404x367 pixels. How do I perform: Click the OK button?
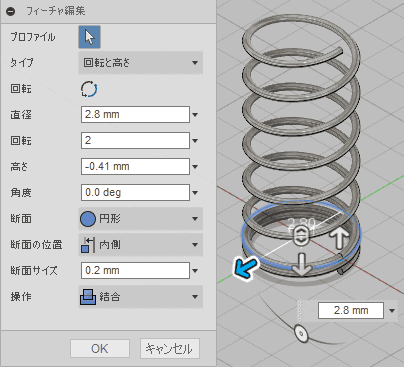(x=100, y=349)
